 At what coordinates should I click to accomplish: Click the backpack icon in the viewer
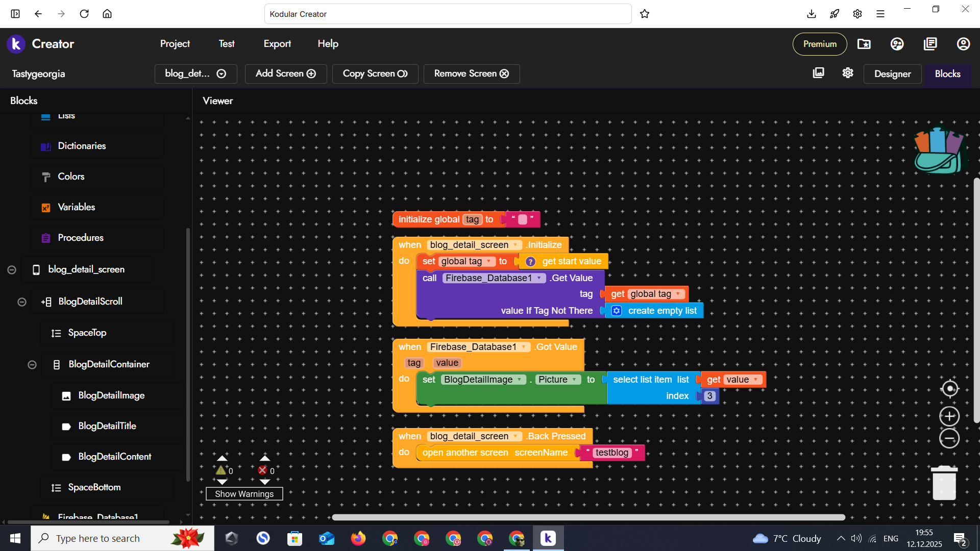[x=939, y=151]
